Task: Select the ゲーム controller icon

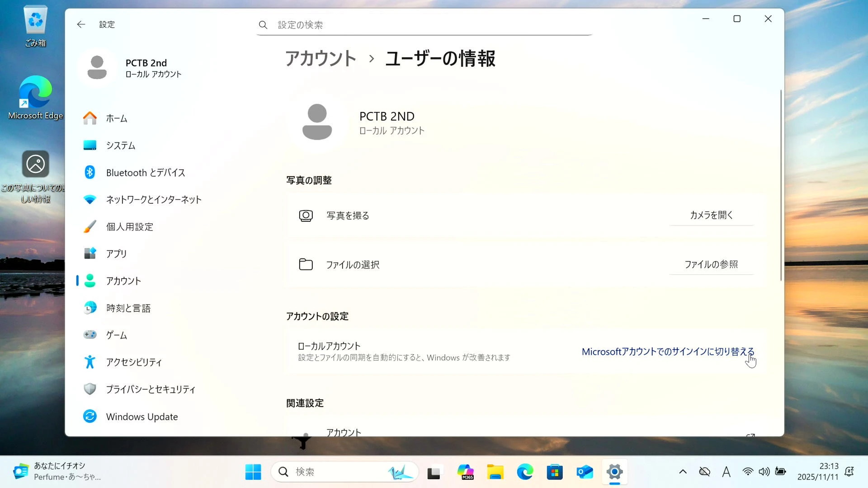Action: (x=90, y=335)
